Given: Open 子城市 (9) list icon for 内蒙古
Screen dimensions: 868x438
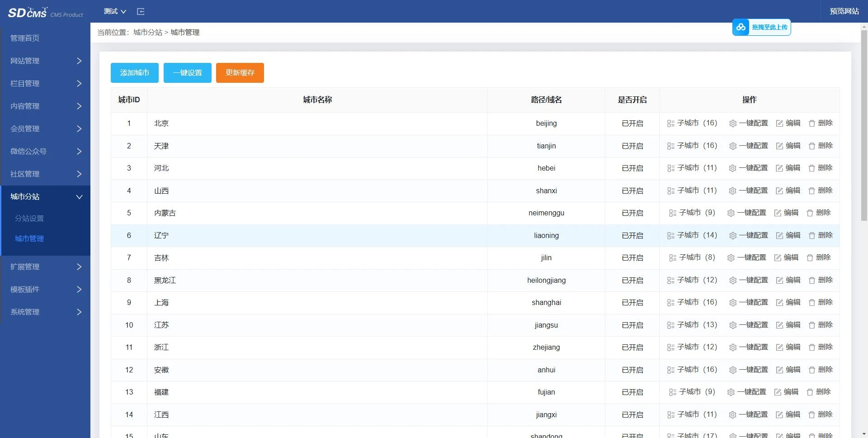Looking at the screenshot, I should tap(673, 213).
